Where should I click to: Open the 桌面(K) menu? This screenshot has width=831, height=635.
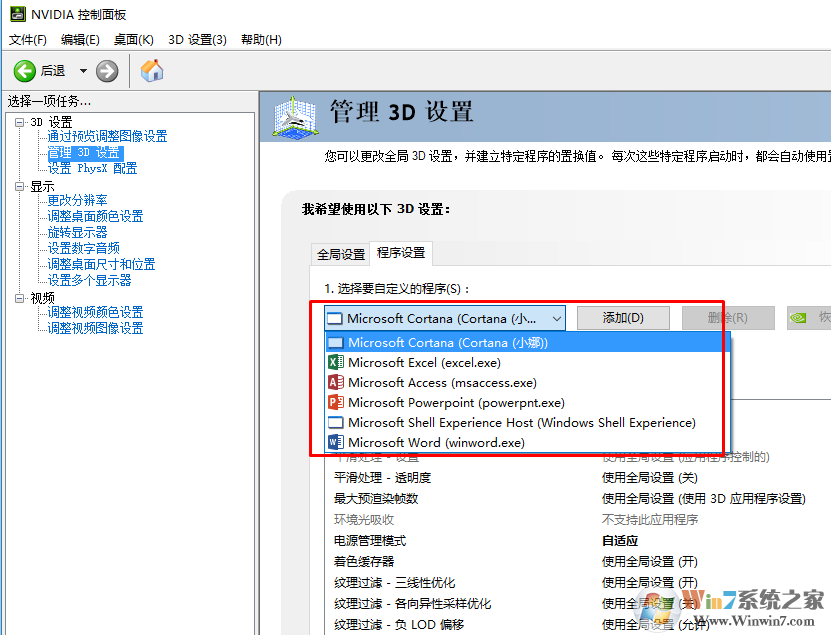pyautogui.click(x=134, y=40)
